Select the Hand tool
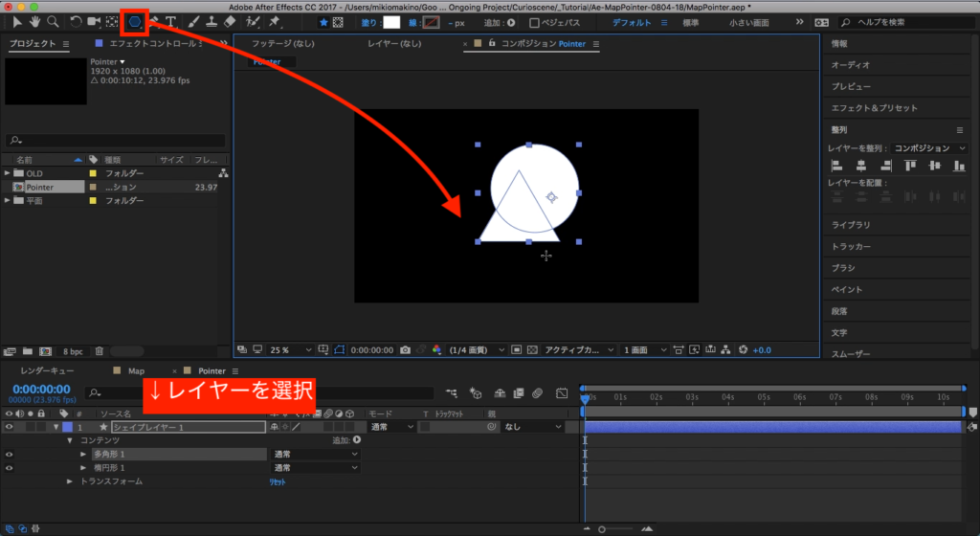Screen dimensions: 980x536 [x=35, y=21]
